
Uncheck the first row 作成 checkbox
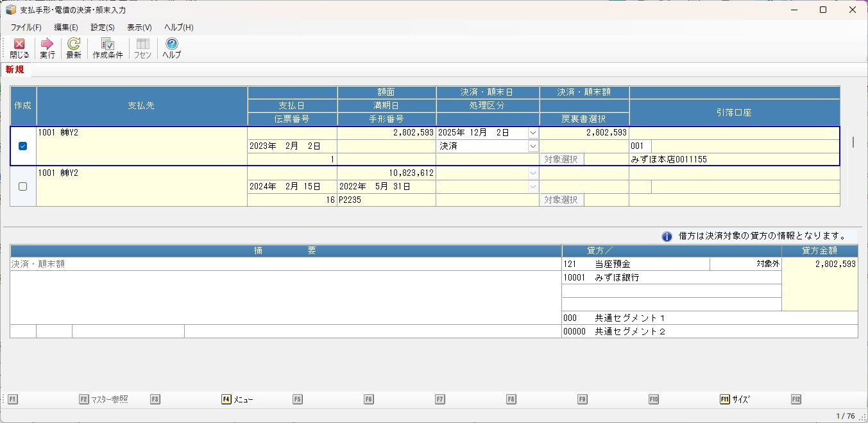click(23, 146)
